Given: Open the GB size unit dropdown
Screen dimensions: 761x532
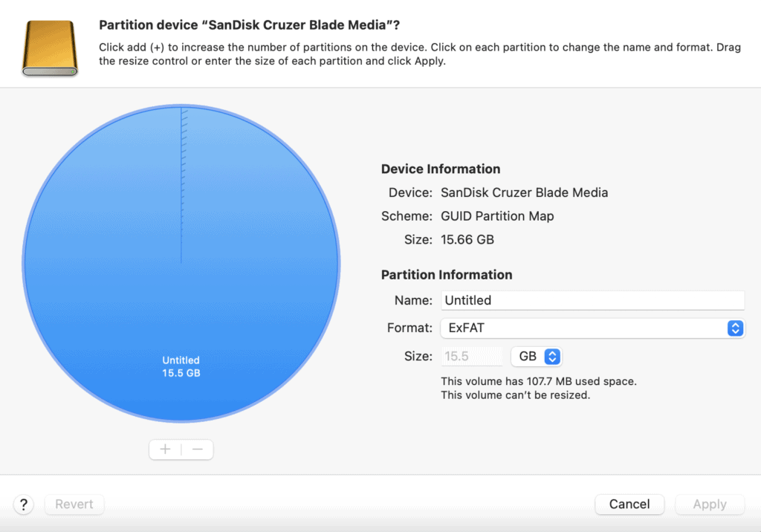Looking at the screenshot, I should tap(537, 356).
